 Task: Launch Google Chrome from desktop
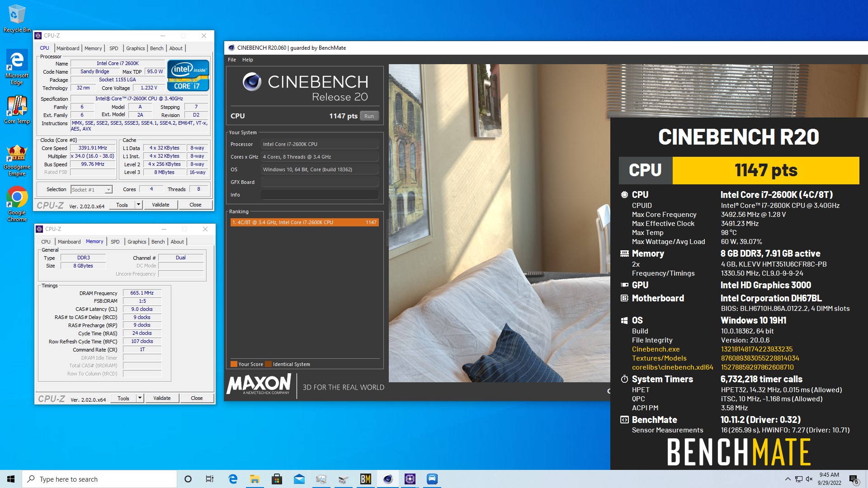(x=17, y=204)
